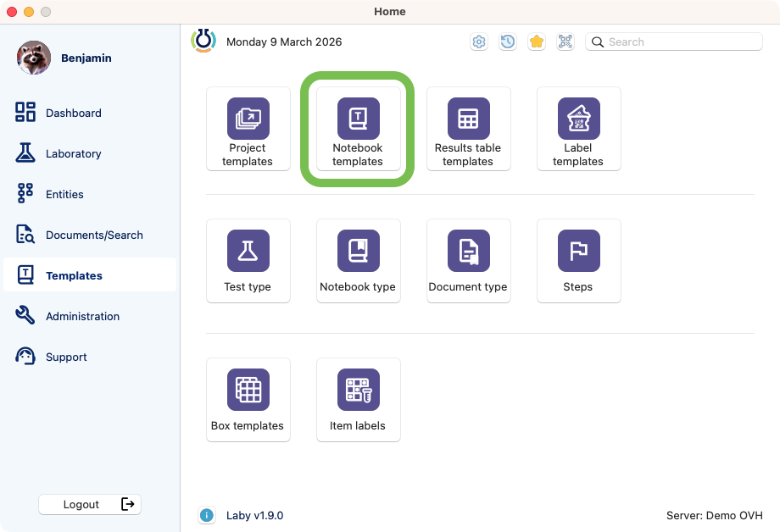Viewport: 780px width, 532px height.
Task: Open the Document type tile
Action: coord(468,261)
